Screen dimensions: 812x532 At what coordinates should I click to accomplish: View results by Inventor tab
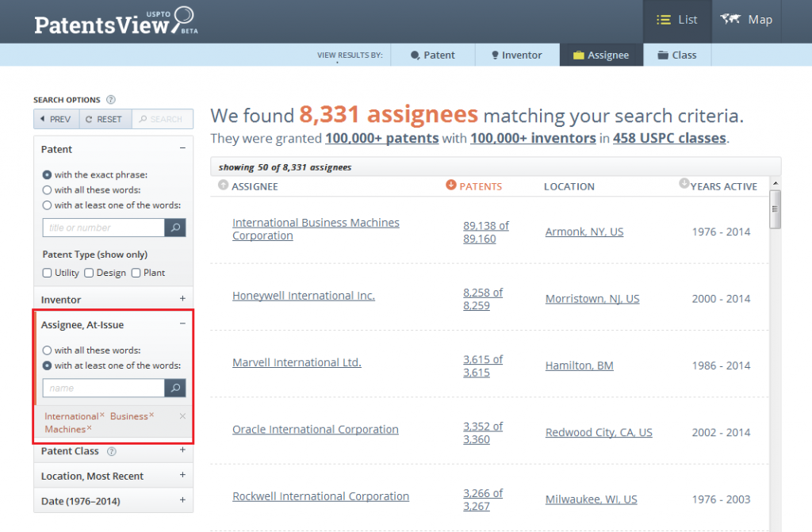517,55
